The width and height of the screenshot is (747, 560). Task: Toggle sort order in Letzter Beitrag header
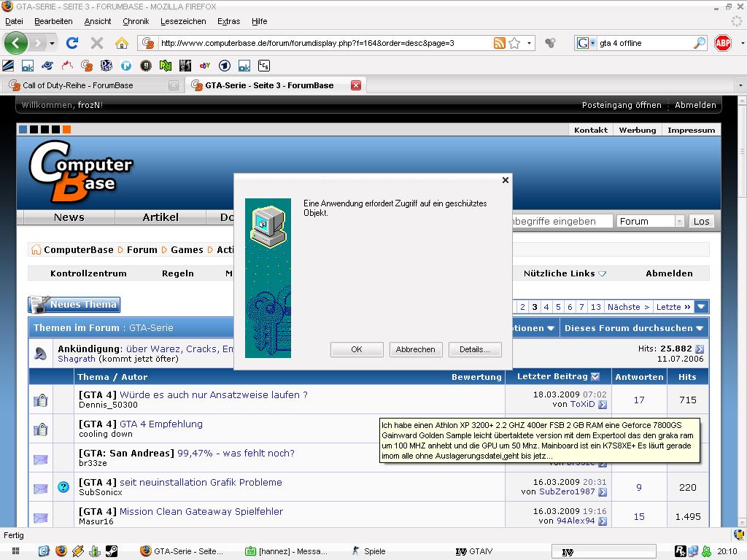click(x=595, y=377)
